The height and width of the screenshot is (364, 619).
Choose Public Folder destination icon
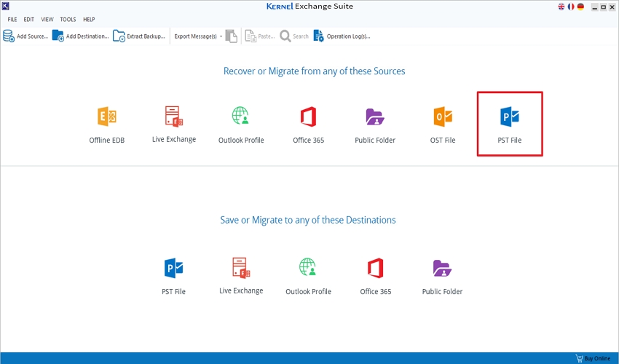pyautogui.click(x=442, y=268)
